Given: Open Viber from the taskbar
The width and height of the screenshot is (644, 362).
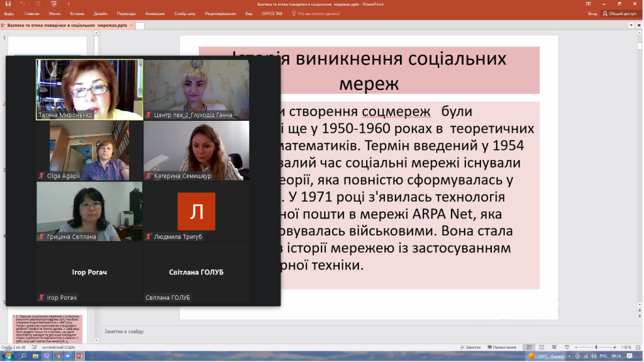Looking at the screenshot, I should pos(47,356).
